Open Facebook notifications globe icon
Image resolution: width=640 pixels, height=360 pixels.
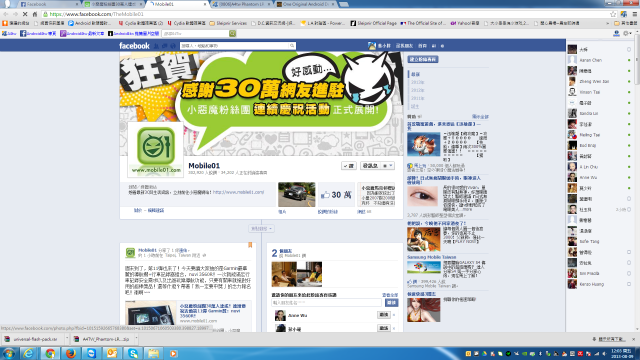[x=173, y=46]
